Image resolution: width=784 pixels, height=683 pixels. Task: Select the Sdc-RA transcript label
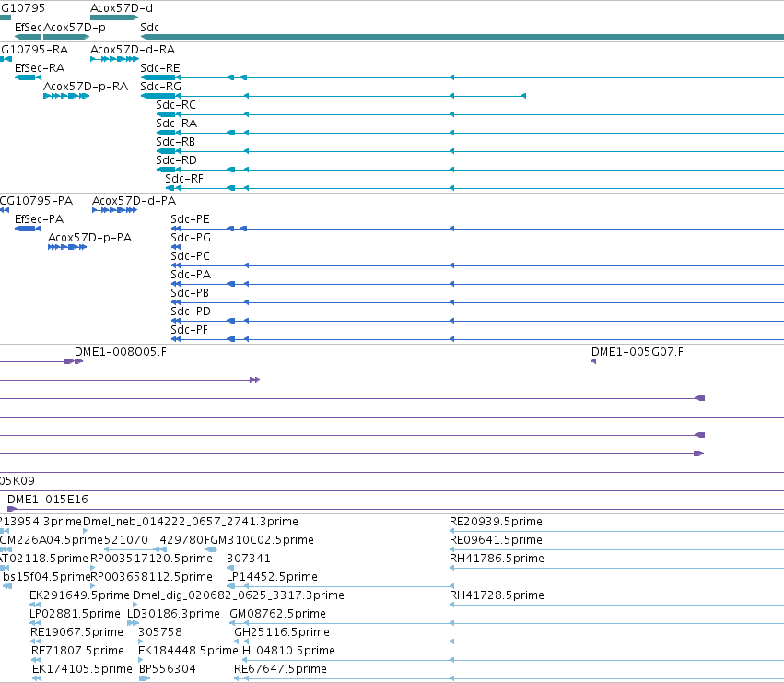(177, 124)
